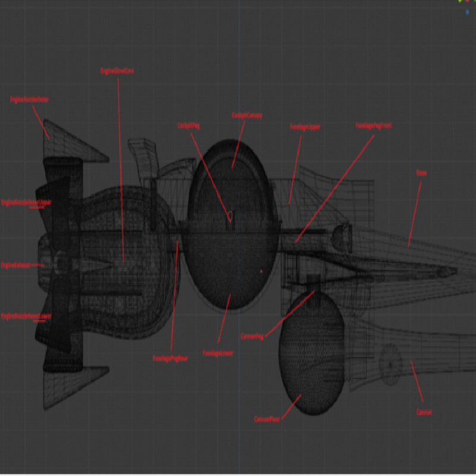Select the EngineNozzleInnerUpper text label
Image resolution: width=476 pixels, height=476 pixels.
27,203
